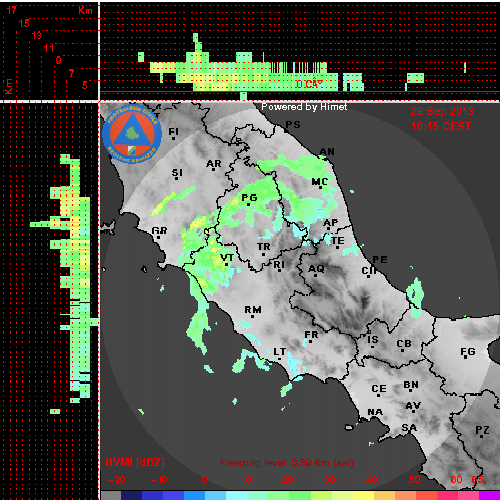Click the GR city label
500x500 pixels.
pos(159,230)
